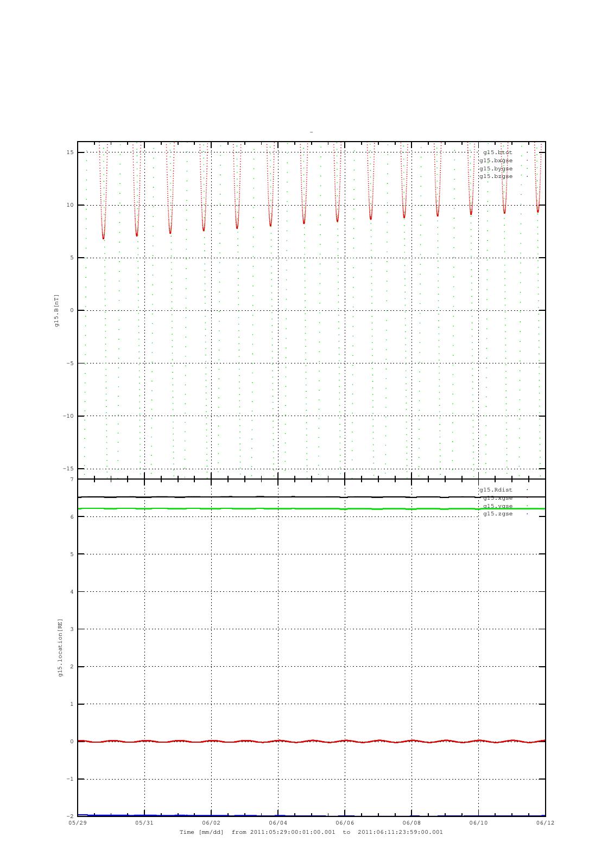
Task: Click the 15 tick on the B axis
Action: (70, 152)
